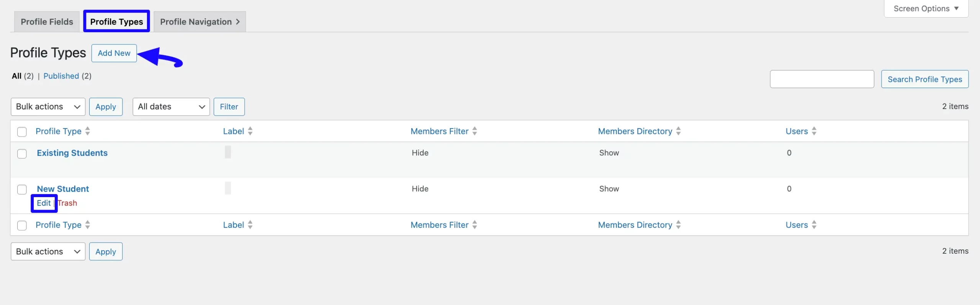Click the arrow on Profile Navigation tab
Image resolution: width=980 pixels, height=305 pixels.
point(238,22)
